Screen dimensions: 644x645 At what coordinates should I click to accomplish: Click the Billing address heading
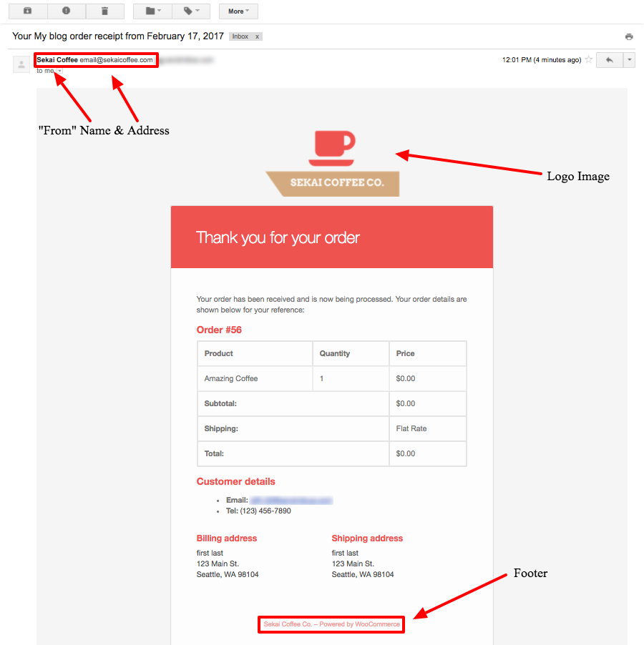click(227, 538)
